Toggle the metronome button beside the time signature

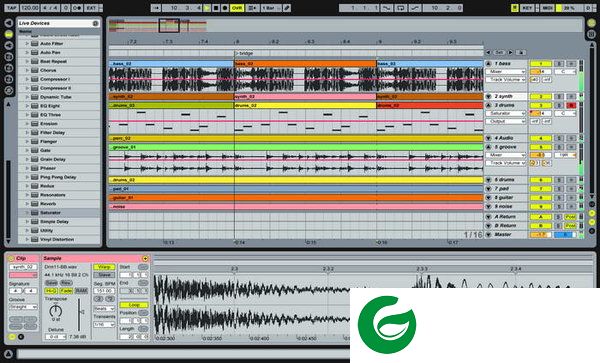coord(77,8)
